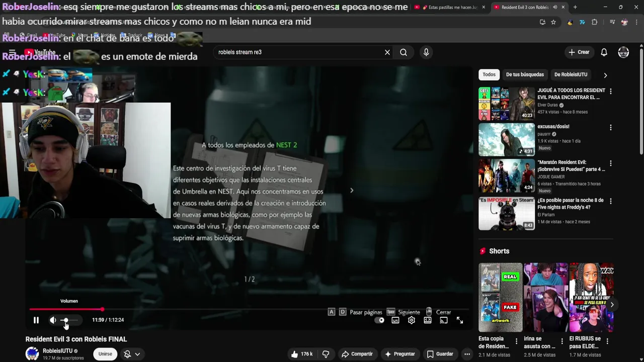Switch to Resident Evil 3 con Robleis tab
This screenshot has height=362, width=644.
(x=525, y=8)
